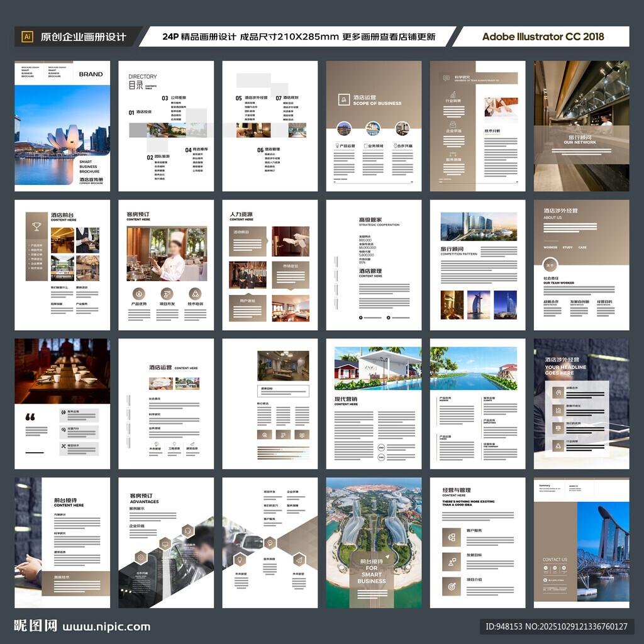
Task: Click the 高级管家 STRATEGIC COOPERATION heading
Action: coord(379,222)
